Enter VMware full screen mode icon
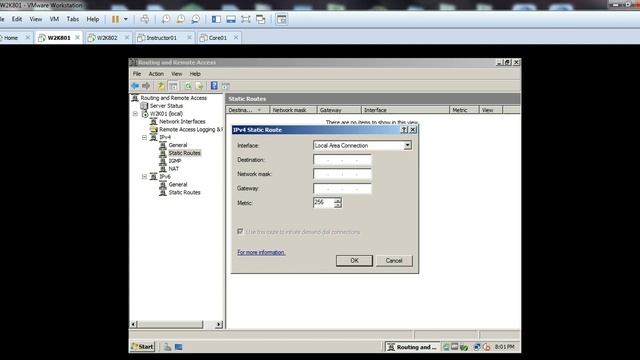The width and height of the screenshot is (640, 360). pyautogui.click(x=246, y=19)
